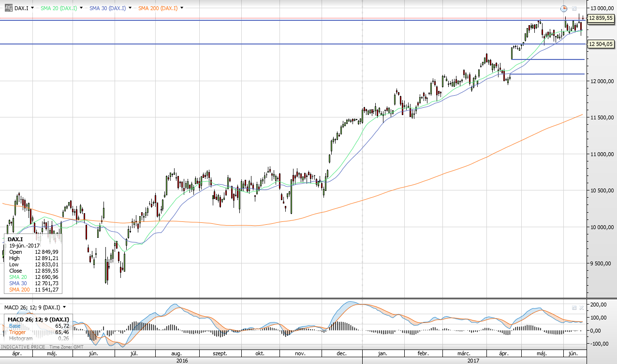Click the DAX.I instrument icon in the header
Screen dimensions: 617x364
9,8
